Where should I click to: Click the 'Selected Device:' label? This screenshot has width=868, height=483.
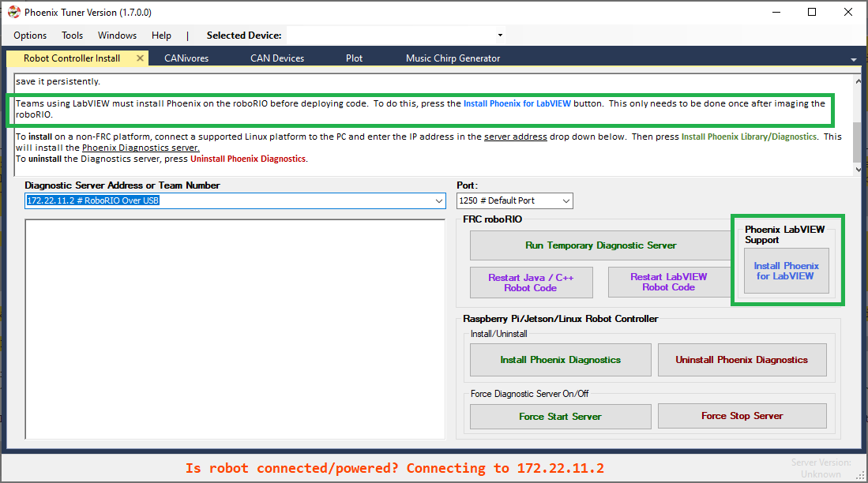(x=244, y=36)
